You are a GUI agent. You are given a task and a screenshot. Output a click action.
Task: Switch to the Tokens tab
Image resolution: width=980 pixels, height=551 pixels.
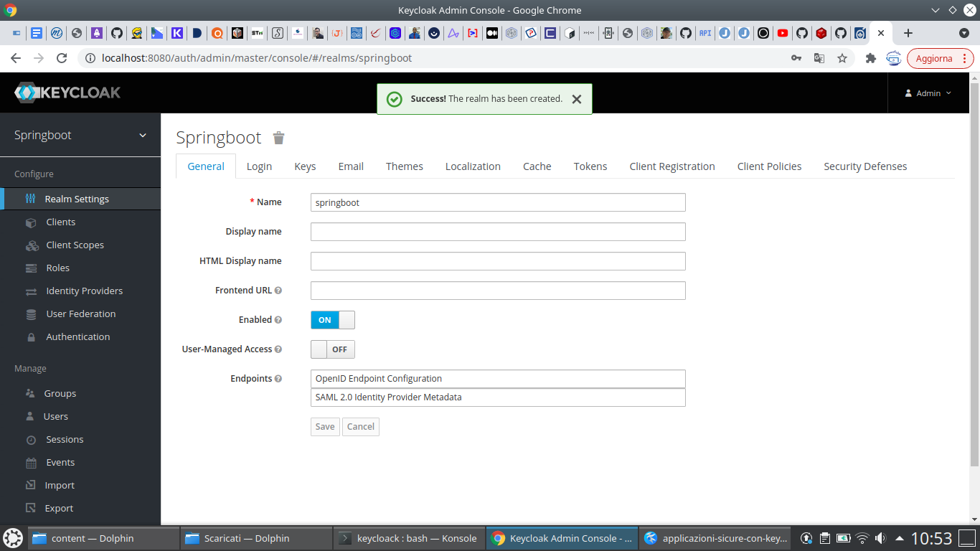click(x=590, y=166)
